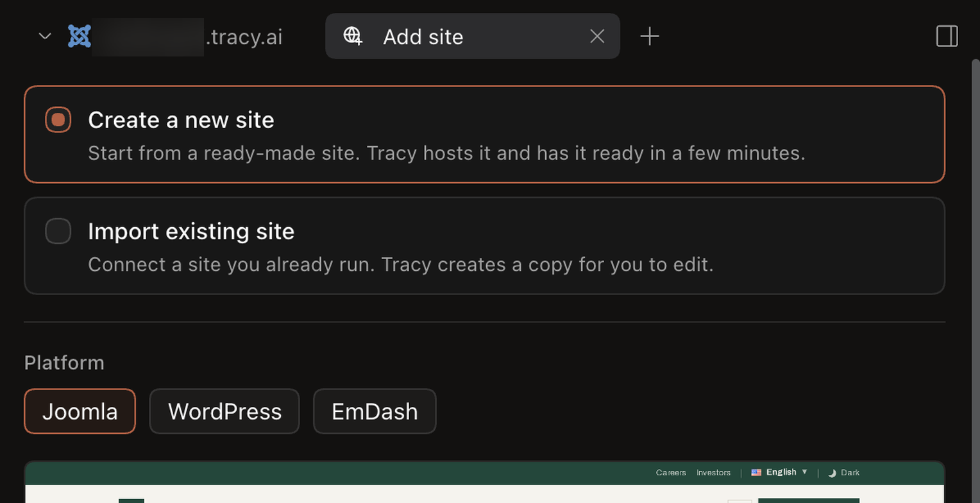The width and height of the screenshot is (980, 503).
Task: Toggle the side panel icon at top right
Action: point(947,37)
